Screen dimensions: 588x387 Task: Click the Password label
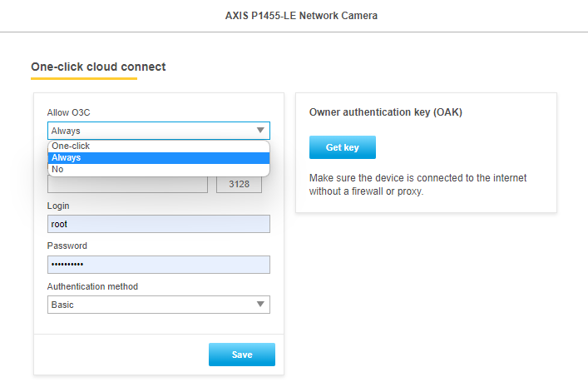point(67,246)
